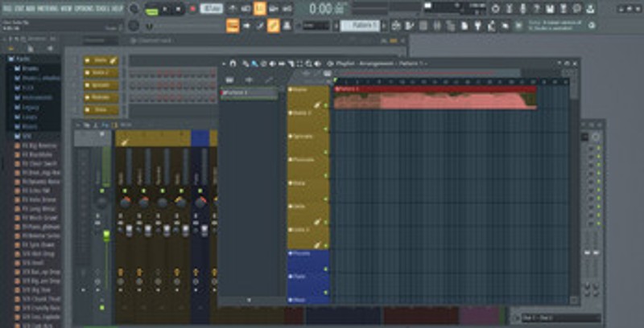
Task: Expand the Packs folder in the browser
Action: click(x=11, y=59)
